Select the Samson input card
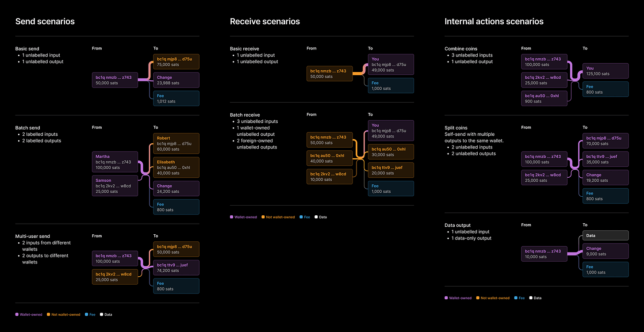Image resolution: width=644 pixels, height=332 pixels. coord(115,186)
